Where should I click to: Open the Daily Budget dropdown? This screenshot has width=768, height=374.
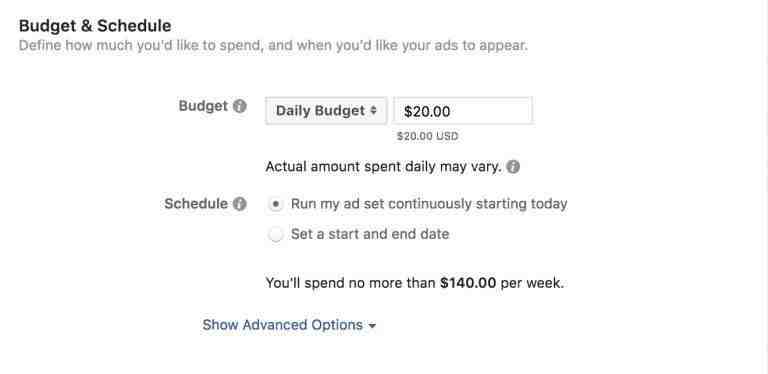point(326,111)
